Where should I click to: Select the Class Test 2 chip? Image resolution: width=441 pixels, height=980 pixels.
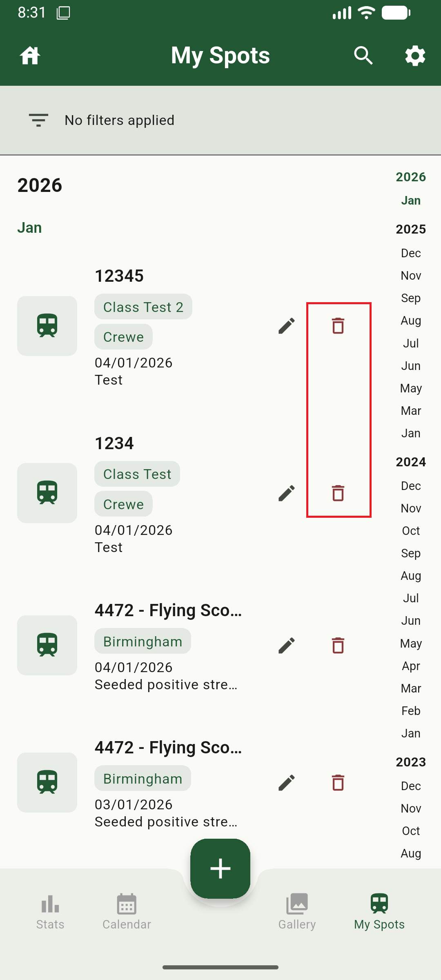coord(143,307)
